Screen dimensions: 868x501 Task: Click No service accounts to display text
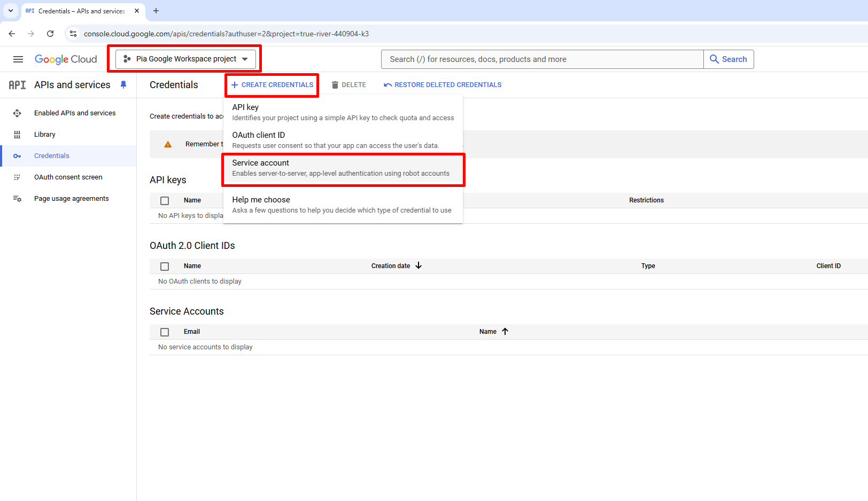click(x=205, y=347)
